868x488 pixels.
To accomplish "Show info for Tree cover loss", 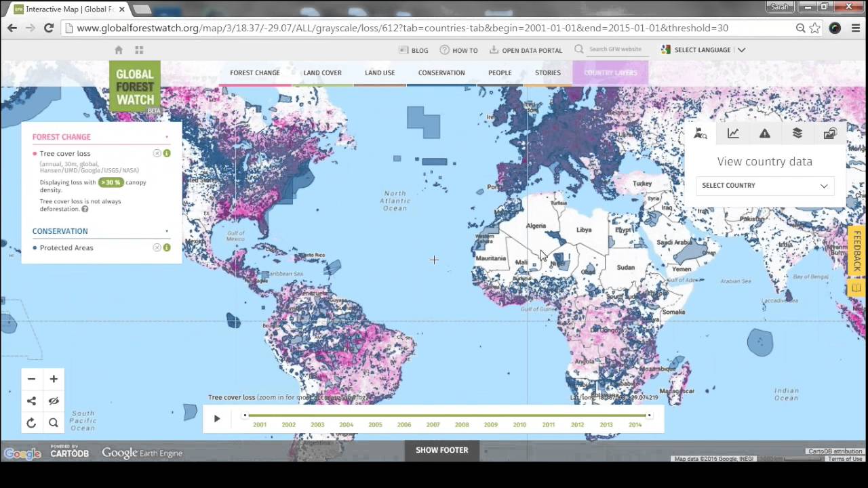I will (x=167, y=153).
